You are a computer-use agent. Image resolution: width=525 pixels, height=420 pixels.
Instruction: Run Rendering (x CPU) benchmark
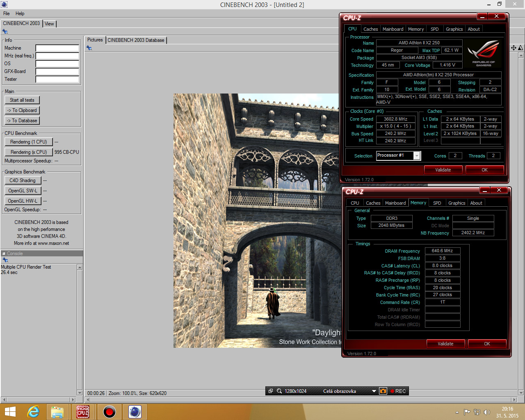29,152
